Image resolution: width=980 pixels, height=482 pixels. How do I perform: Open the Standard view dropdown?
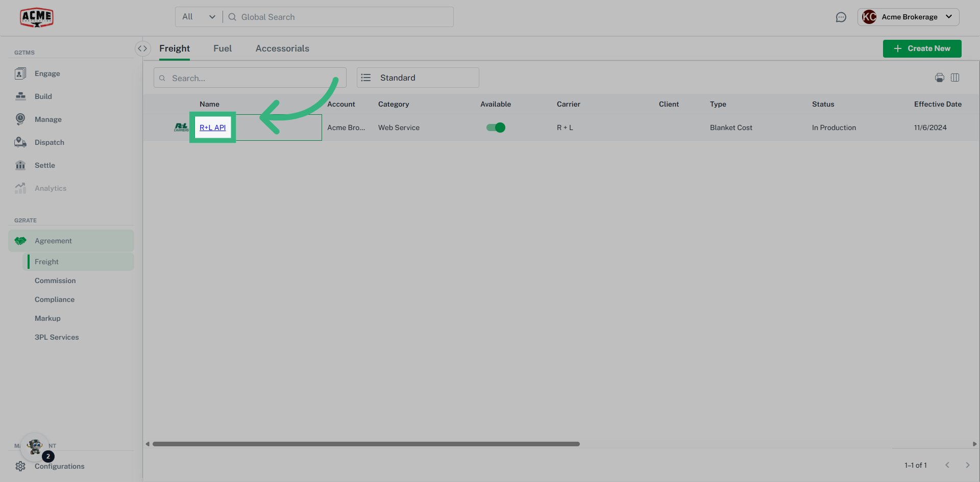coord(418,78)
